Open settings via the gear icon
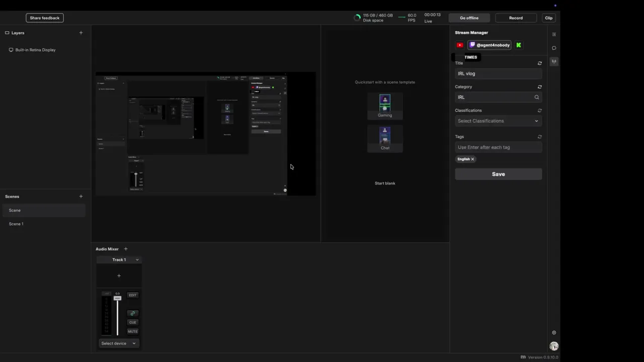Screen dimensions: 644x362 tap(554, 333)
